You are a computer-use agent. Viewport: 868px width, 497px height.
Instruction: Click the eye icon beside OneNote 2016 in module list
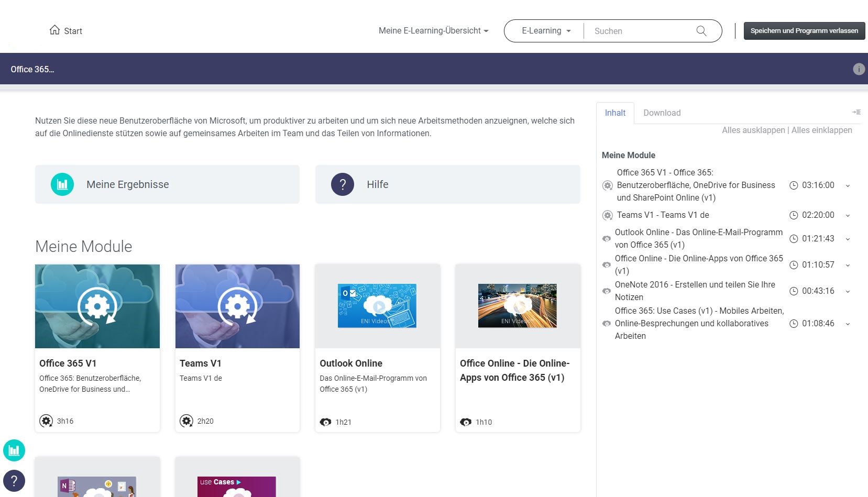coord(607,291)
